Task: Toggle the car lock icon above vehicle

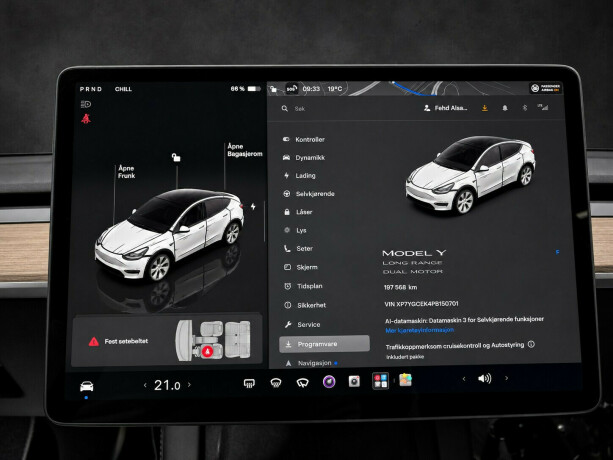Action: click(176, 157)
